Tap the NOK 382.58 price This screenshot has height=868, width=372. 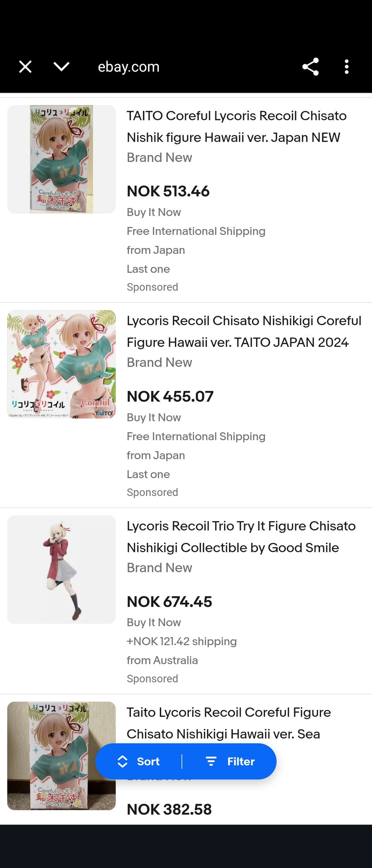pos(169,809)
